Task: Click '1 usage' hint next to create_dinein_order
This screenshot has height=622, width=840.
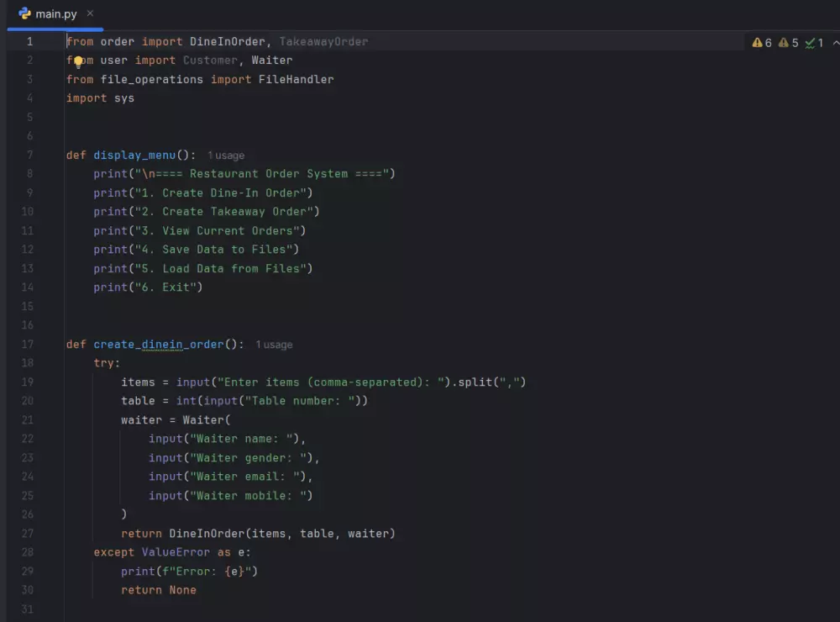Action: coord(274,345)
